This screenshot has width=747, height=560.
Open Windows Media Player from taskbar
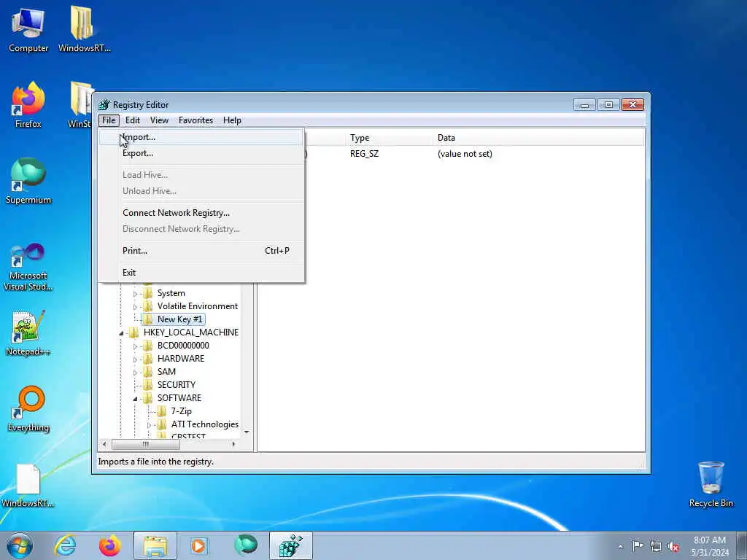tap(198, 545)
